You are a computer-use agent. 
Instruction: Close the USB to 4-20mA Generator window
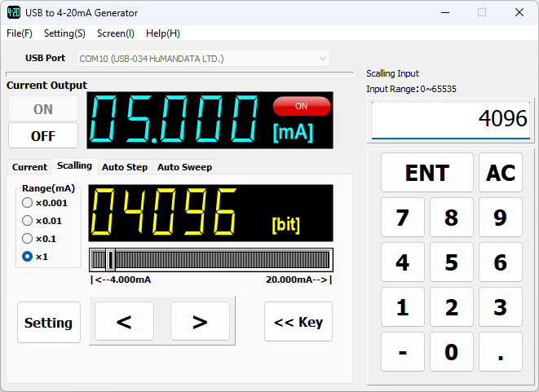(x=519, y=13)
